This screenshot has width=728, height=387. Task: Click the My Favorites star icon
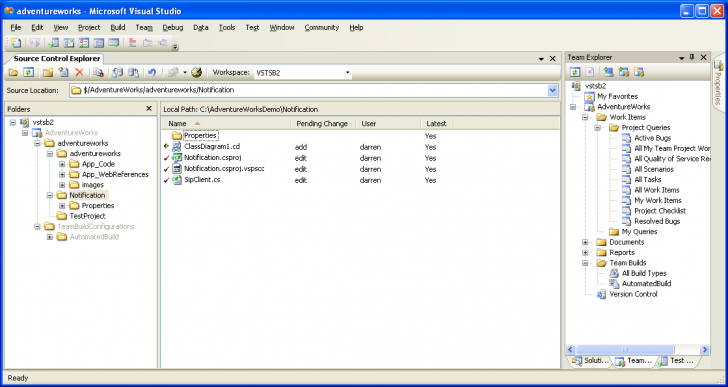pos(589,97)
